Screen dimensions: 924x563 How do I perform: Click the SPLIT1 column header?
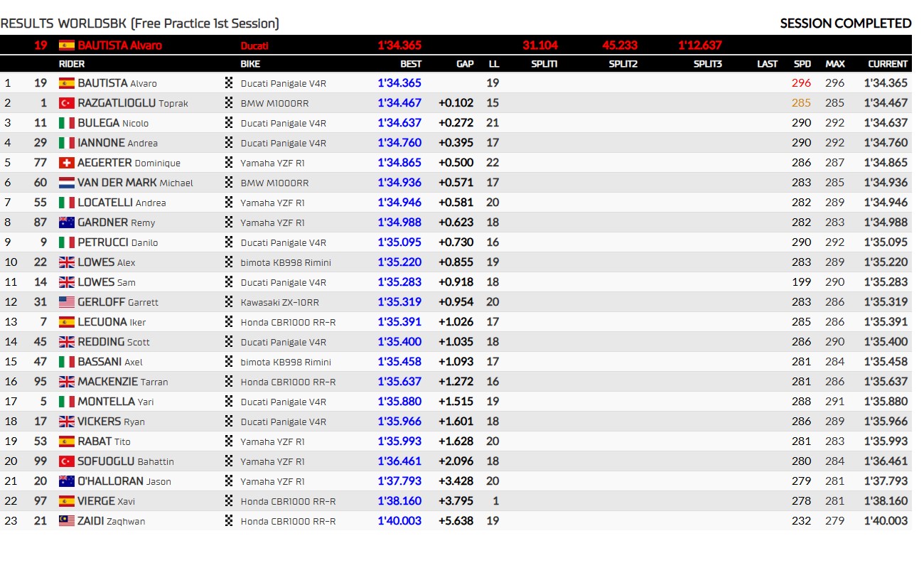pyautogui.click(x=544, y=64)
